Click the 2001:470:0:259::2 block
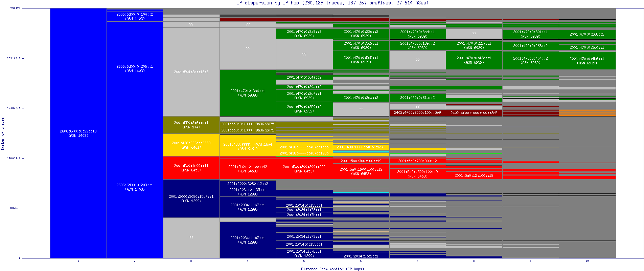The image size is (644, 271). coord(304,109)
